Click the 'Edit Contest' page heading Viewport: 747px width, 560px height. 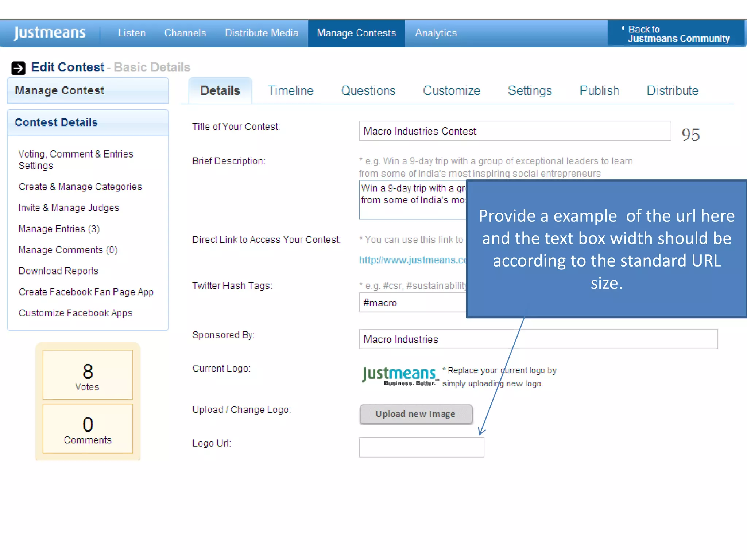(68, 67)
